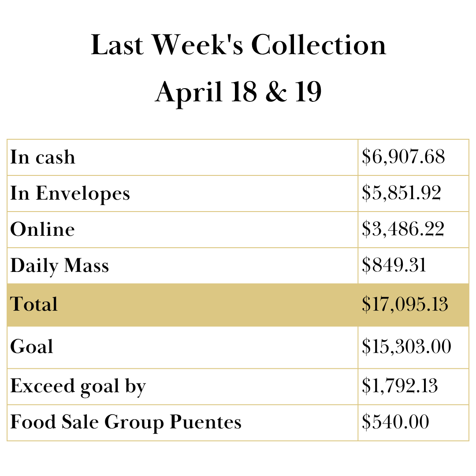Image resolution: width=476 pixels, height=476 pixels.
Task: Click the $1,792.13 exceeded amount
Action: pos(400,386)
